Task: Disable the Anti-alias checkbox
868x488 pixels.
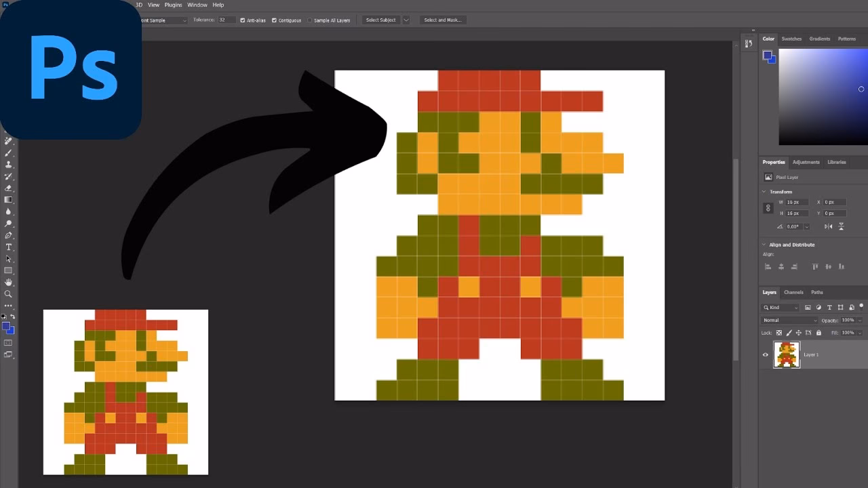Action: (x=243, y=20)
